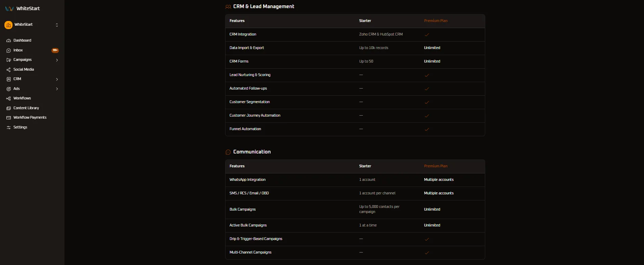Expand the CRM submenu chevron
The image size is (644, 265).
click(x=57, y=79)
